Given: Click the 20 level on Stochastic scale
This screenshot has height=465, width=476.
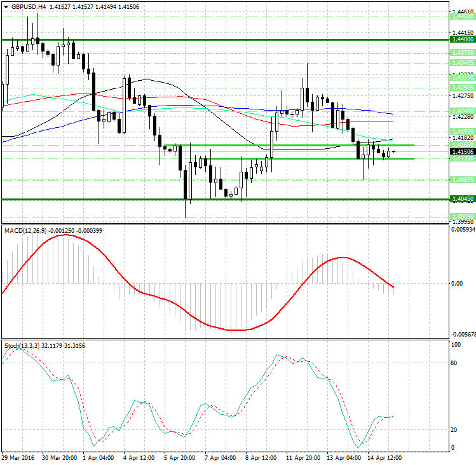Looking at the screenshot, I should (454, 430).
